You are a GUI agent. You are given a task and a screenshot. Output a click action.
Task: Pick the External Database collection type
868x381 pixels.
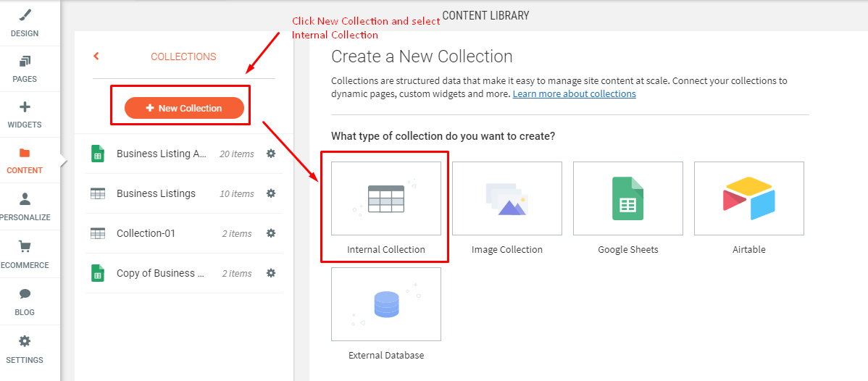tap(385, 304)
